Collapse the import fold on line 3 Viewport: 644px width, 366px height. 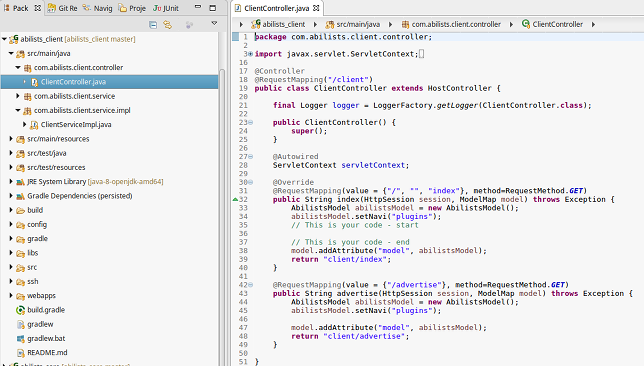click(x=250, y=54)
